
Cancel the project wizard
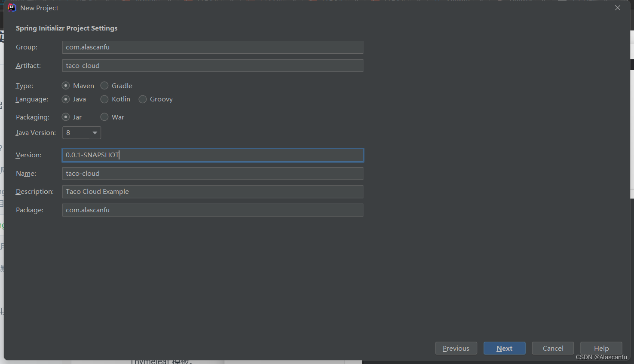553,348
